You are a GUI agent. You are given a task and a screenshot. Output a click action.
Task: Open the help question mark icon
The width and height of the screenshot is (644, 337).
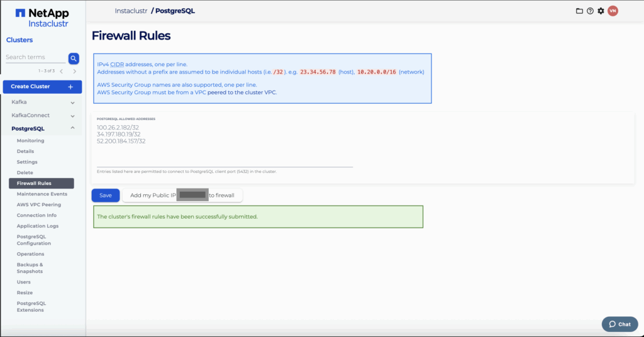[590, 11]
